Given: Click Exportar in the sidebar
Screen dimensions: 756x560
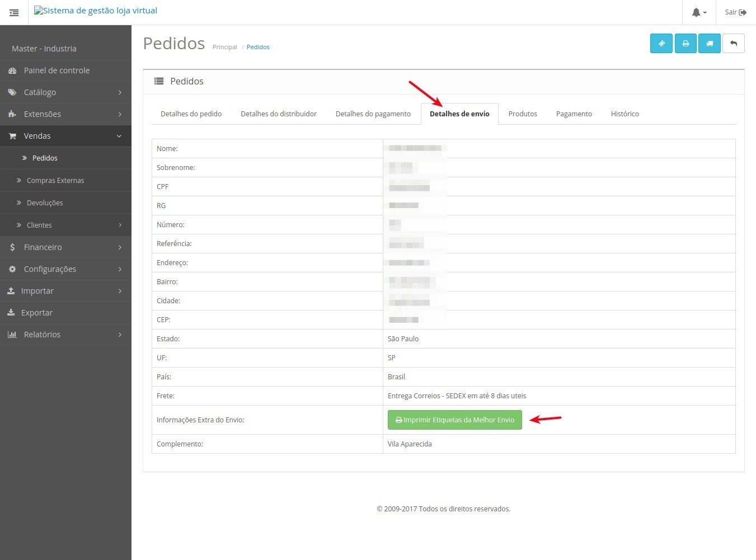Looking at the screenshot, I should pos(37,313).
